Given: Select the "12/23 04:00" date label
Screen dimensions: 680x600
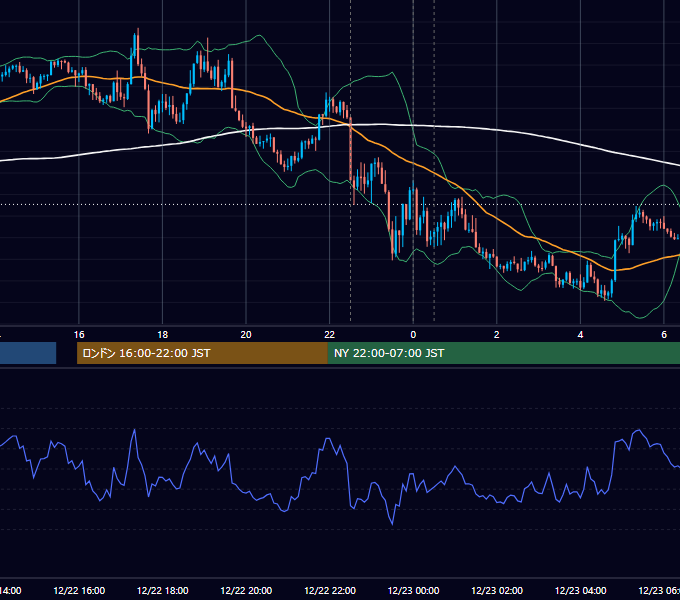Looking at the screenshot, I should click(x=581, y=590).
